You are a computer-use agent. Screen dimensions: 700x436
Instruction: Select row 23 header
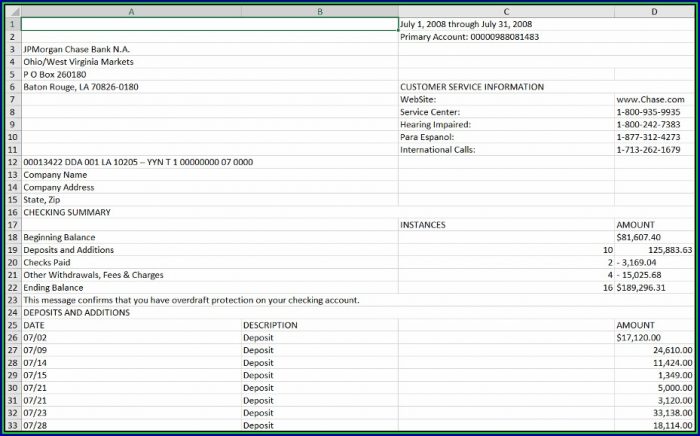tap(13, 300)
